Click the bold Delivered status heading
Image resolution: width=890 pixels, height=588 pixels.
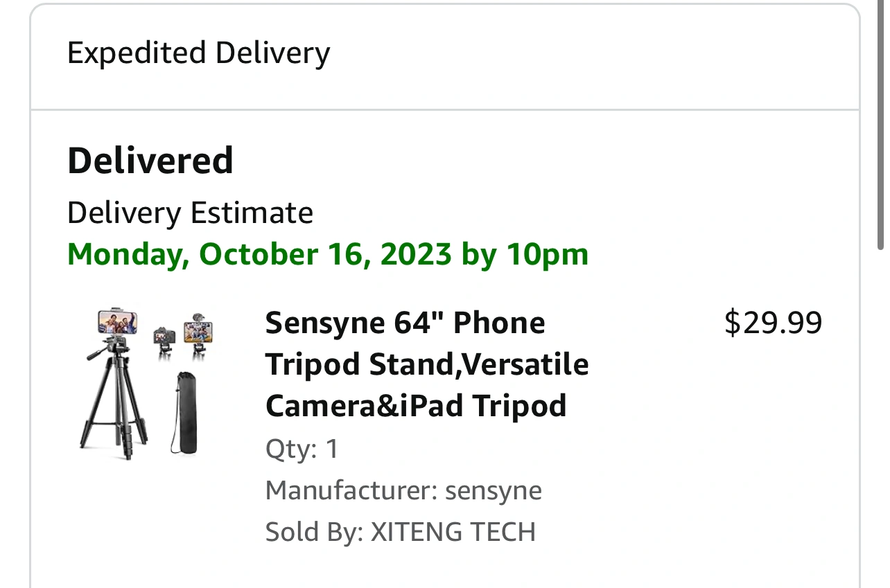[150, 161]
